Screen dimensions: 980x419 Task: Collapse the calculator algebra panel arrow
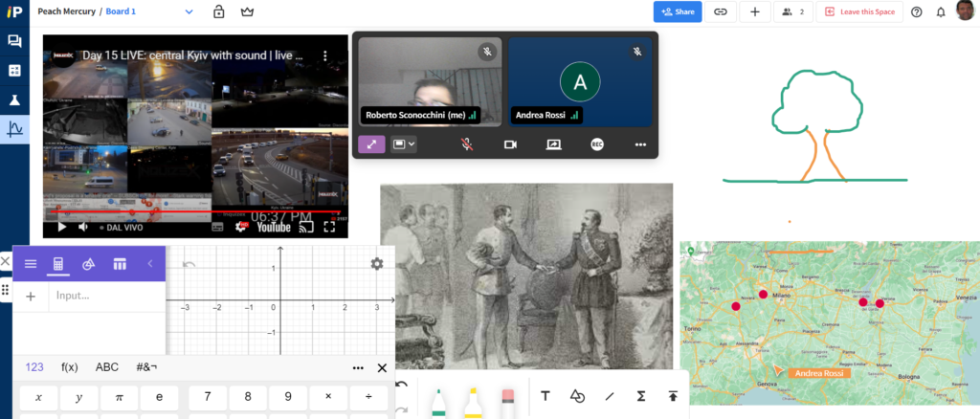pos(149,264)
